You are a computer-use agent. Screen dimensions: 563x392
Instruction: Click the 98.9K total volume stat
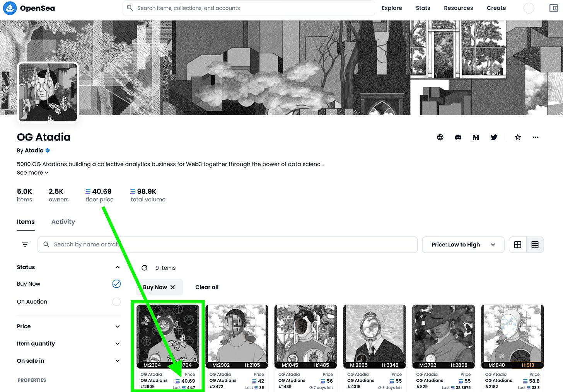pyautogui.click(x=148, y=195)
